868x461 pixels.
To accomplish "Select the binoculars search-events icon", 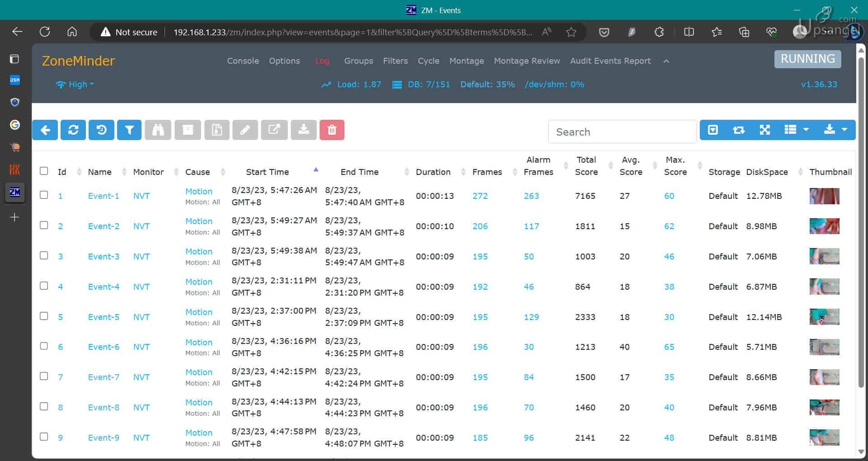I will tap(158, 130).
